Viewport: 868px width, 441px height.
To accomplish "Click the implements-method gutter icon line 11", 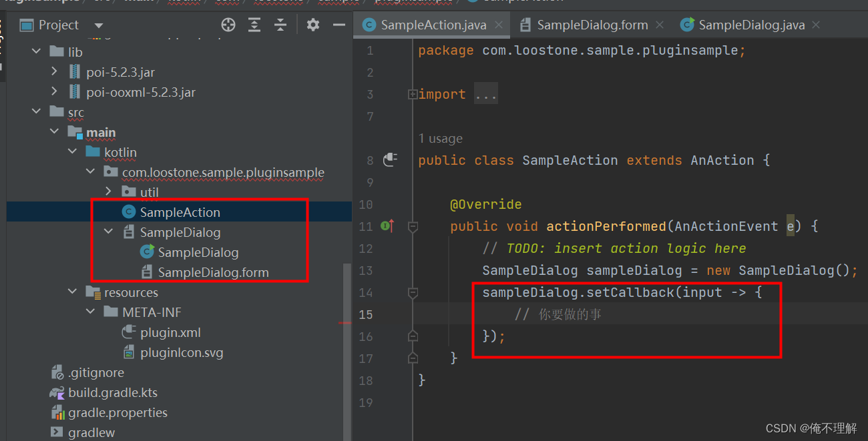I will click(387, 226).
